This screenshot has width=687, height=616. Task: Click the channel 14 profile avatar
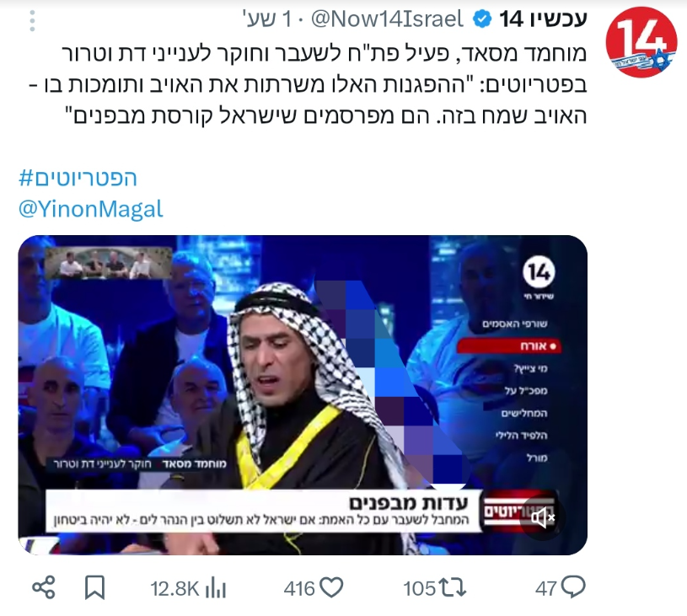(641, 42)
